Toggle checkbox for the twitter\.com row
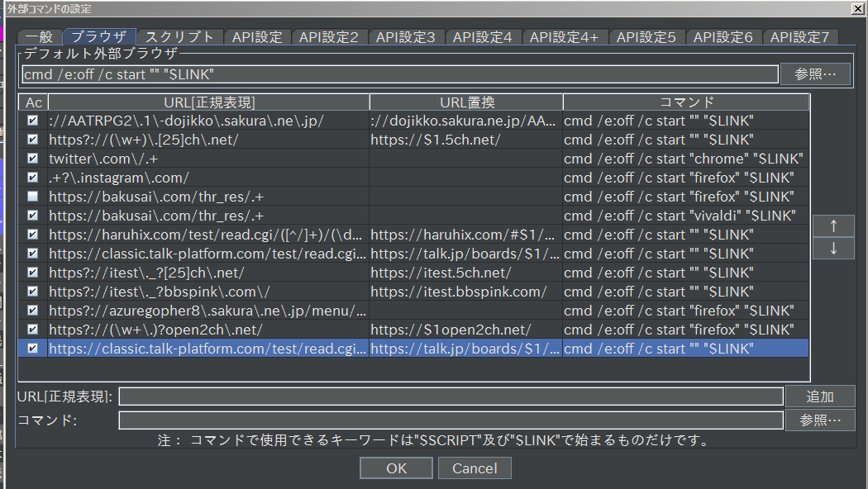 (x=33, y=159)
